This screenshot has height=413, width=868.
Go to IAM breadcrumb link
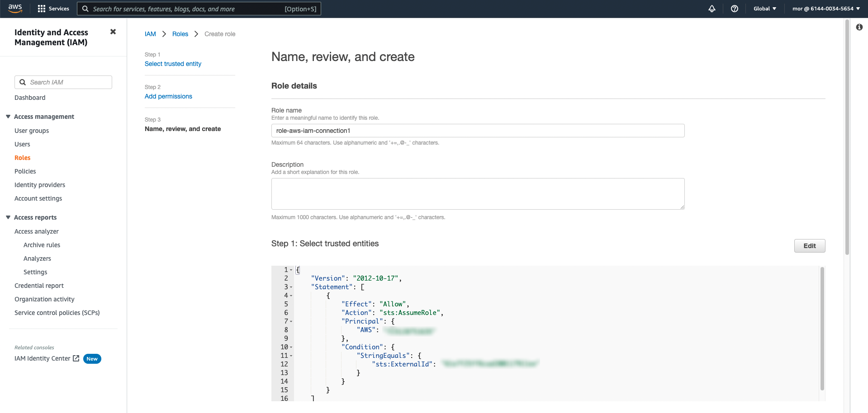pos(150,34)
